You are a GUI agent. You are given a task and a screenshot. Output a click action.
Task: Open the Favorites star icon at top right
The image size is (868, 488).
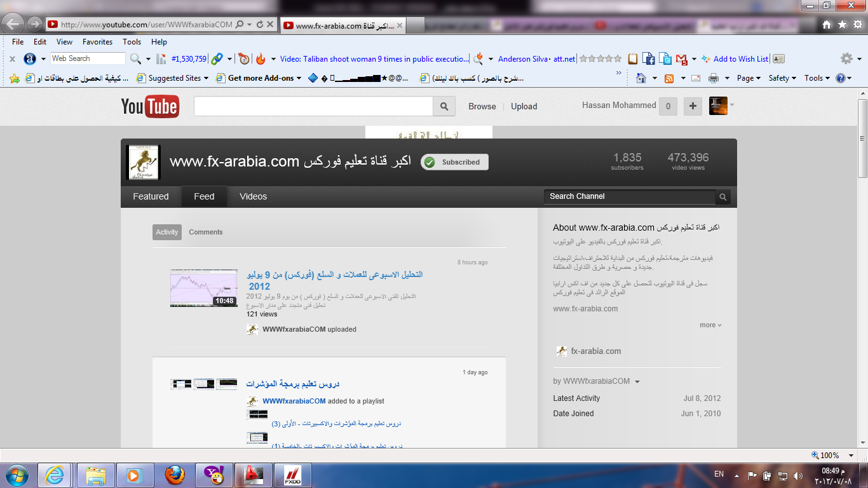[x=842, y=24]
